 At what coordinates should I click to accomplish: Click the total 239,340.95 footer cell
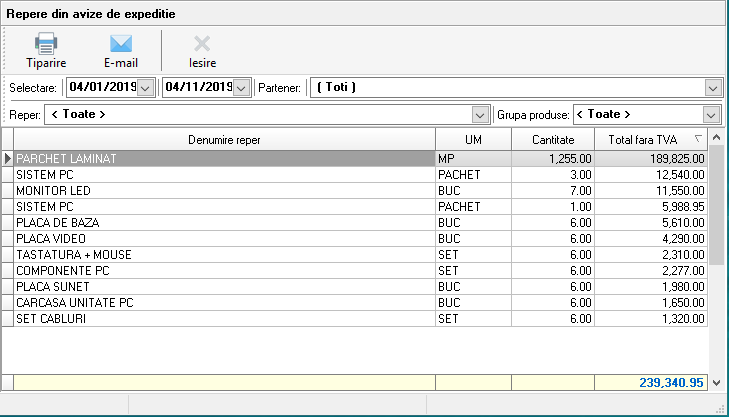pyautogui.click(x=651, y=382)
